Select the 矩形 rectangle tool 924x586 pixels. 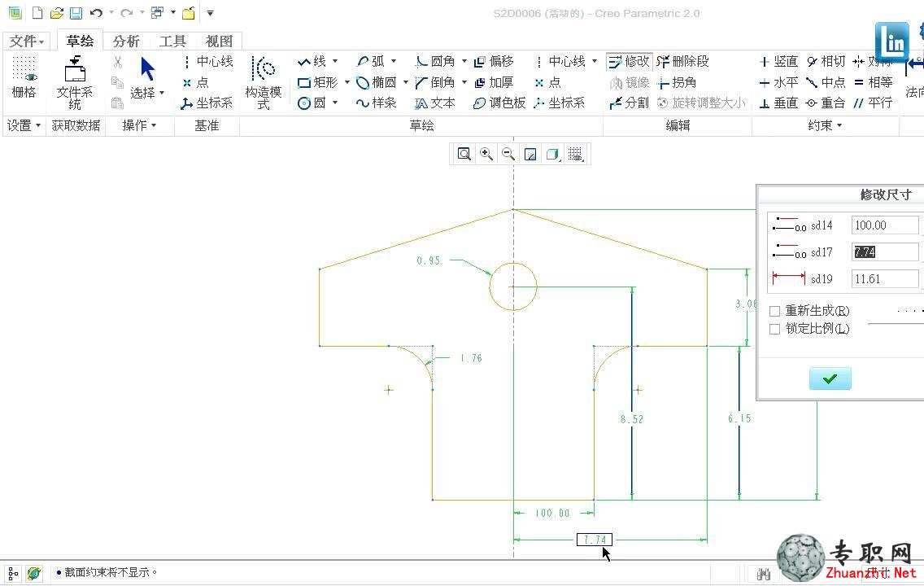point(317,82)
